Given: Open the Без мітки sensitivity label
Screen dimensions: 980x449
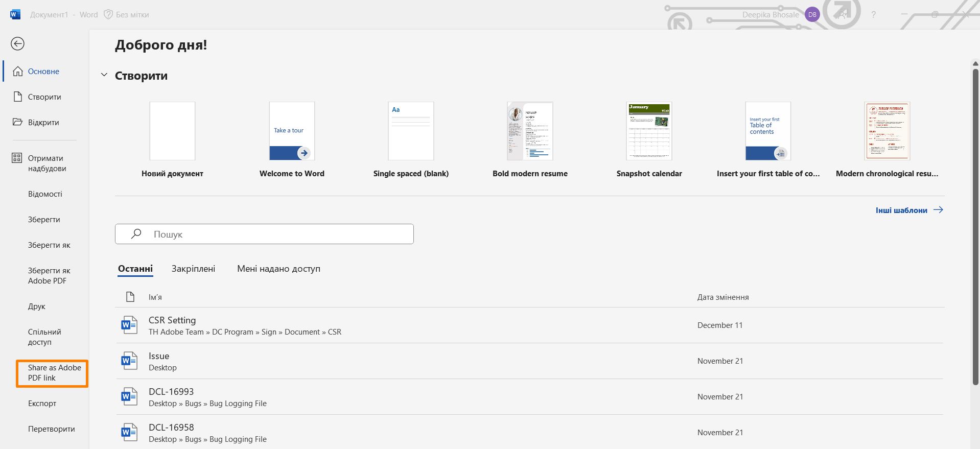Looking at the screenshot, I should (127, 15).
